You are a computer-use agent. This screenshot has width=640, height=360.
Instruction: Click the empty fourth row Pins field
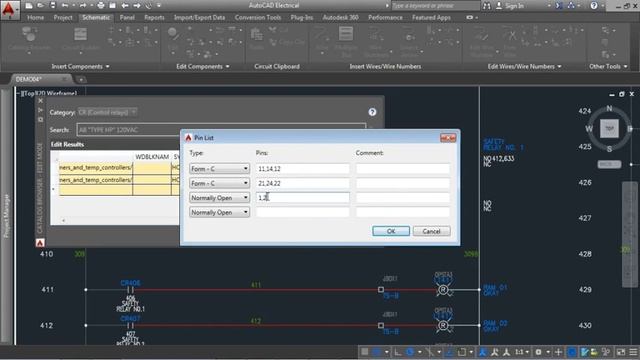[x=302, y=212]
